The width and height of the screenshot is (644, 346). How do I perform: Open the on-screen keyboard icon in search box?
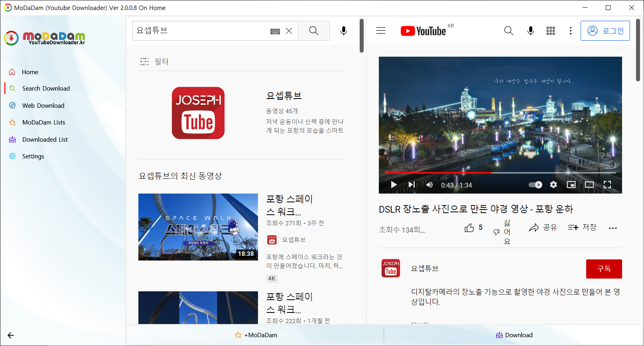(x=275, y=31)
